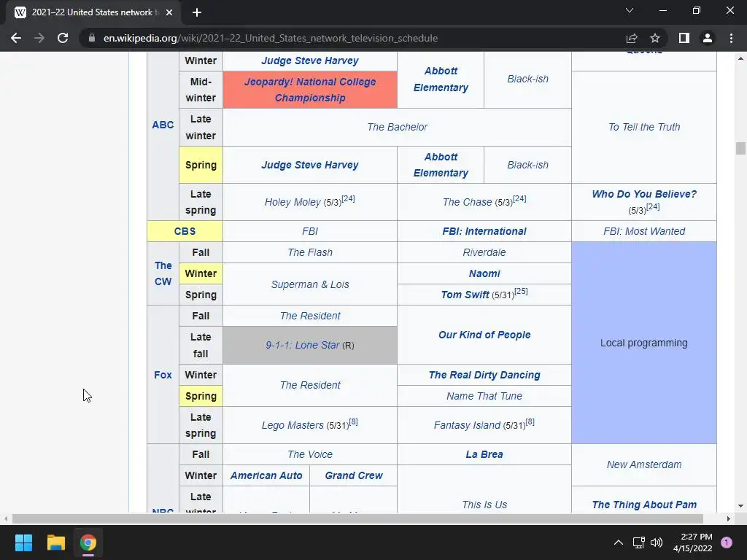This screenshot has width=747, height=560.
Task: Show hidden system tray icons
Action: point(619,542)
